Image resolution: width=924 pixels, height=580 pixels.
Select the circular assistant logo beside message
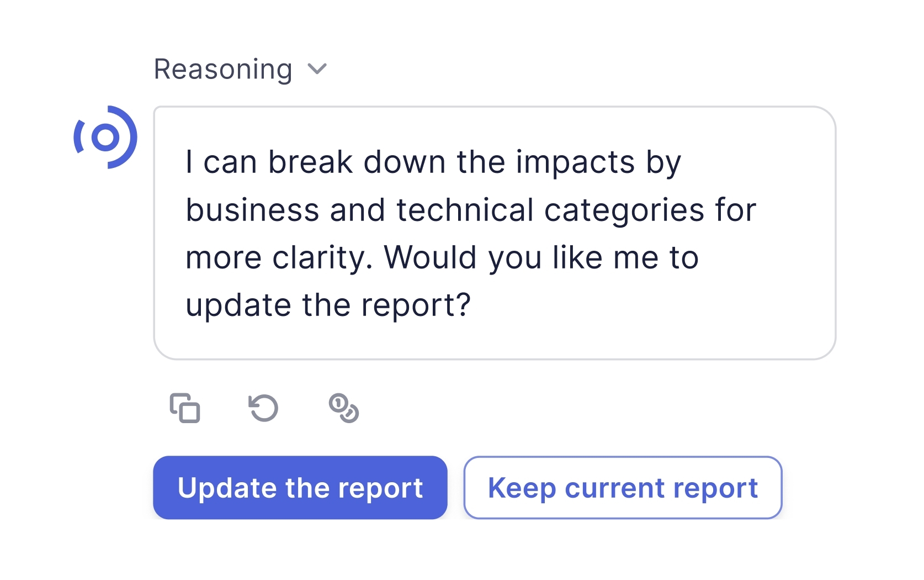[x=105, y=137]
